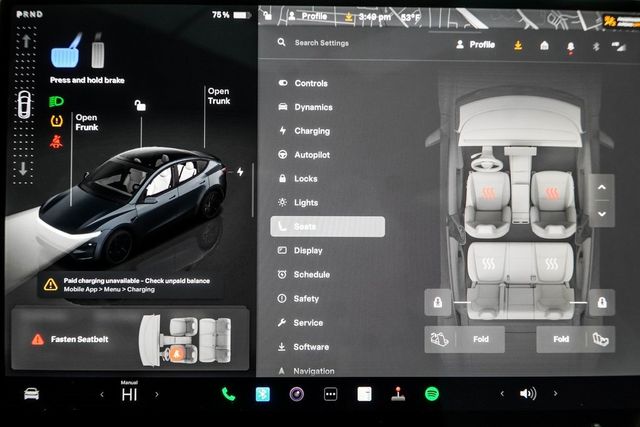Click the volume speaker icon

point(528,394)
